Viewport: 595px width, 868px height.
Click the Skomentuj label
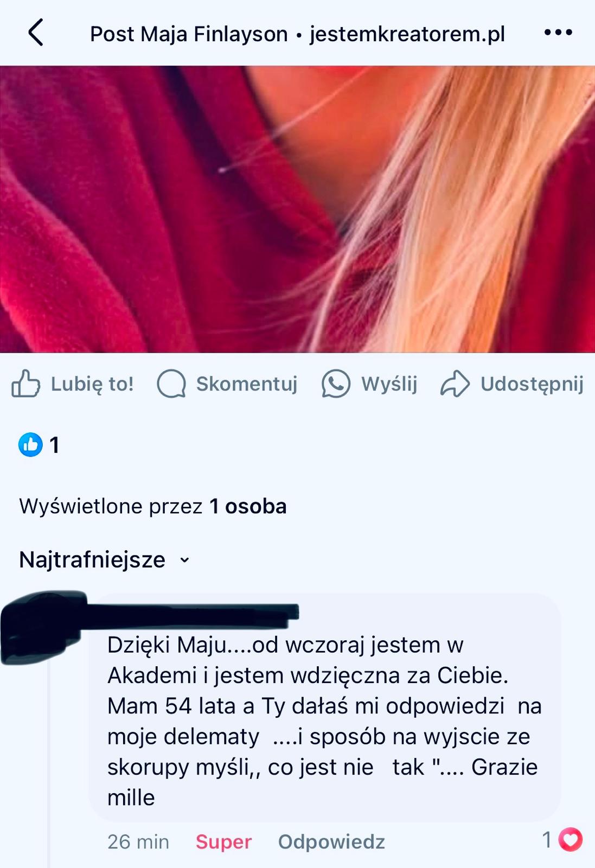pos(247,384)
